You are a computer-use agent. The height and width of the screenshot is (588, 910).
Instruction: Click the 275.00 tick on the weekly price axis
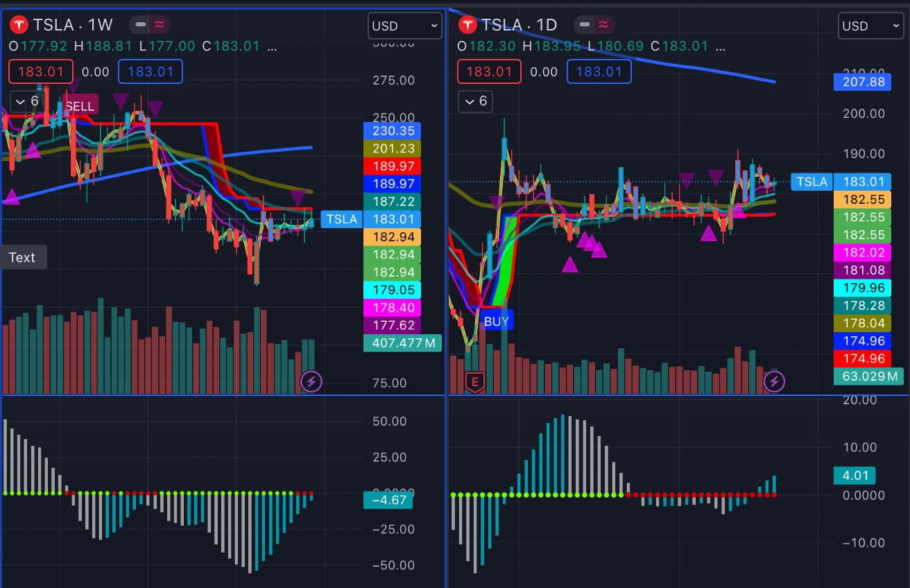(x=393, y=80)
